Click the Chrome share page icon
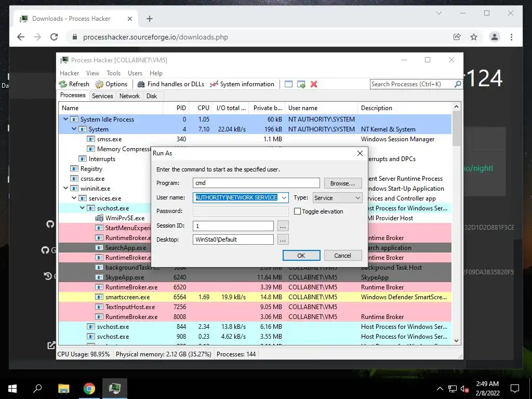532x399 pixels. point(457,37)
